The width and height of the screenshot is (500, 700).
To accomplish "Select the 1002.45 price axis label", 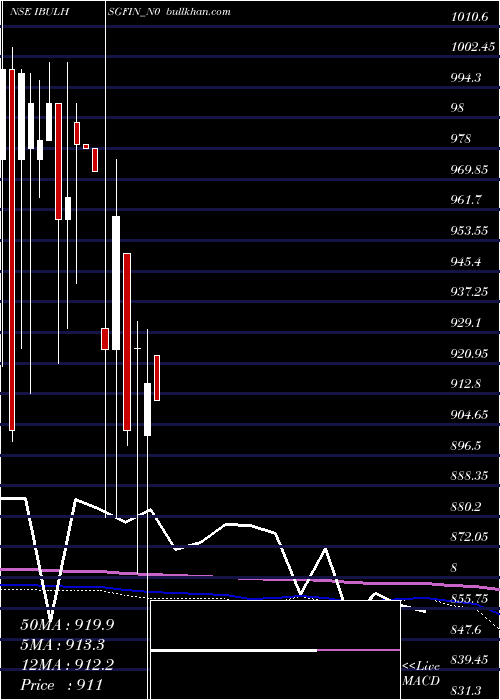I will coord(473,47).
